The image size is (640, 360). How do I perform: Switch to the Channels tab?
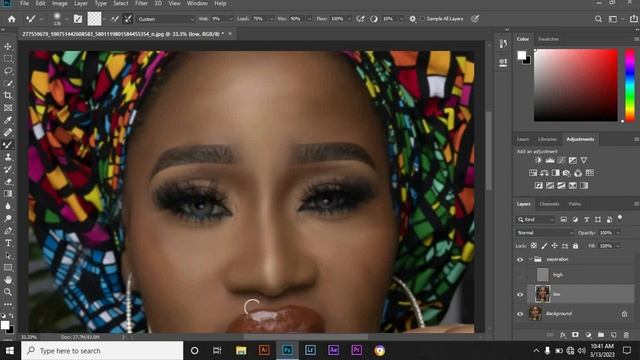point(549,204)
